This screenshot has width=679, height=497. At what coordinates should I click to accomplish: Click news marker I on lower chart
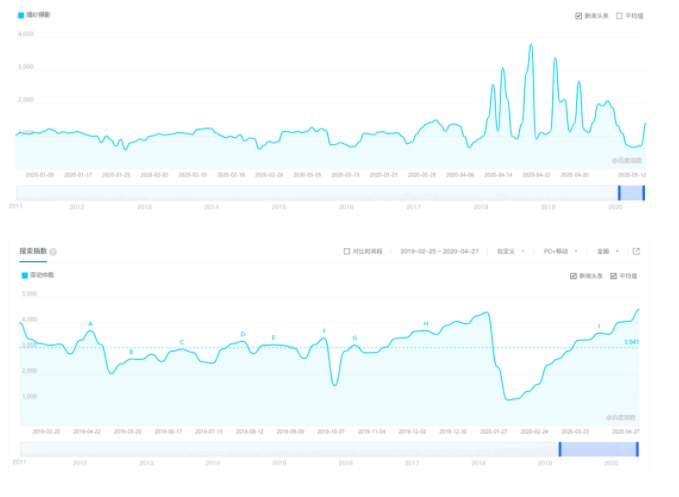tap(599, 326)
